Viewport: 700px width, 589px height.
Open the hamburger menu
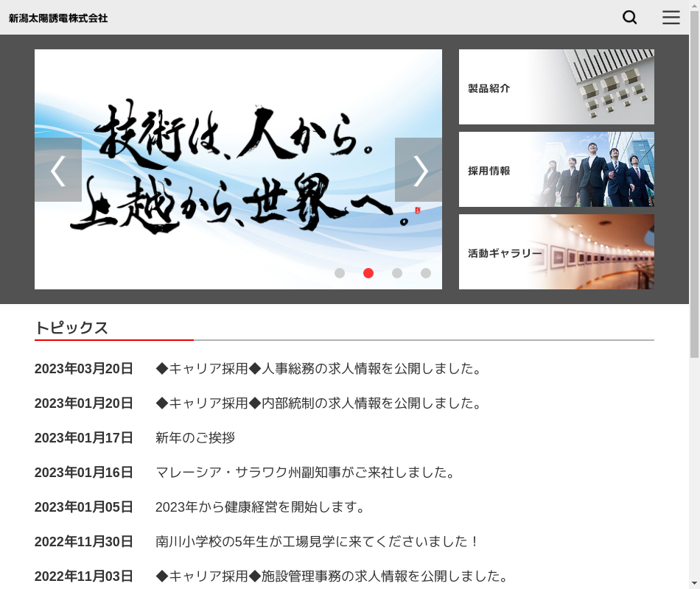coord(671,18)
